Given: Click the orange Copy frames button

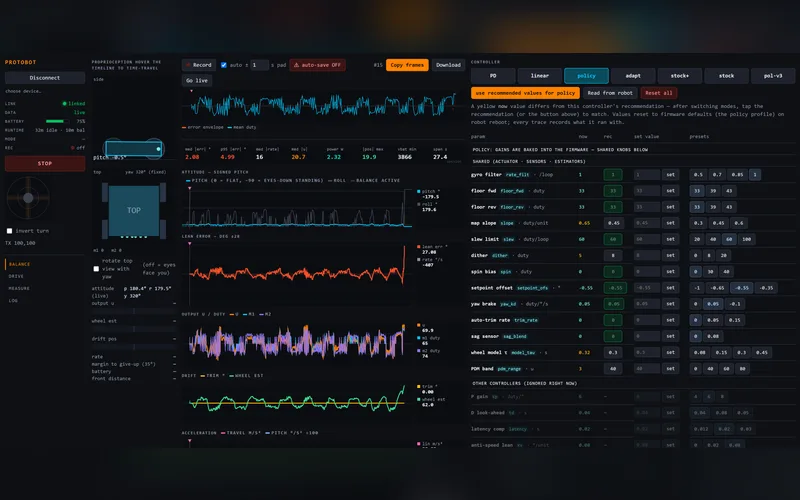Looking at the screenshot, I should point(407,65).
